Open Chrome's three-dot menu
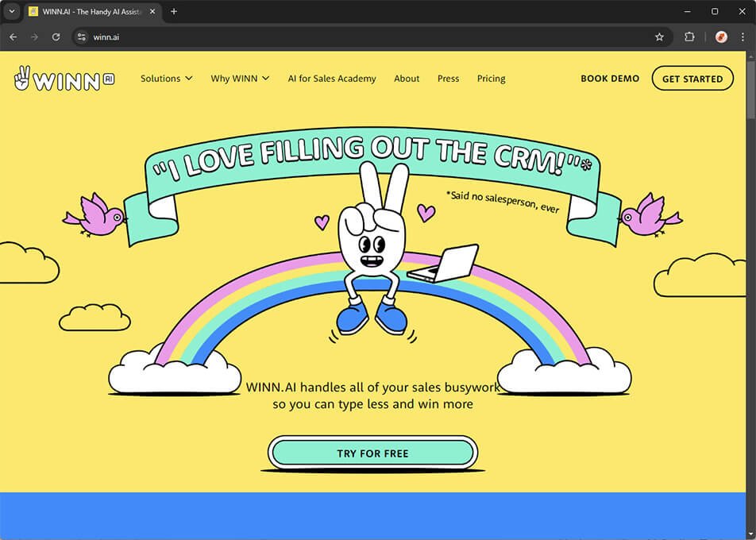This screenshot has width=756, height=540. pos(742,37)
